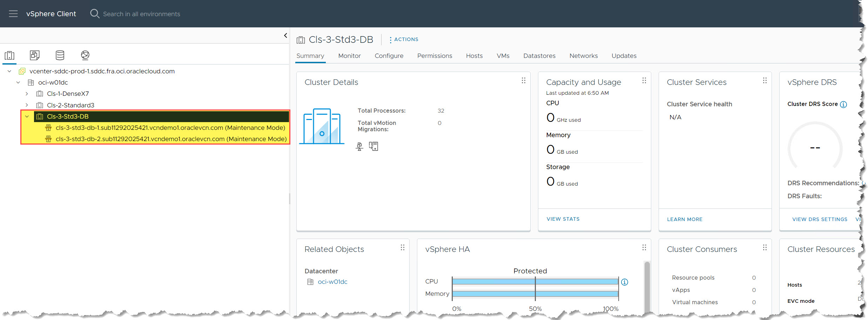This screenshot has height=320, width=868.
Task: Click the host icon of cls-3-std3-db-1
Action: click(x=48, y=128)
